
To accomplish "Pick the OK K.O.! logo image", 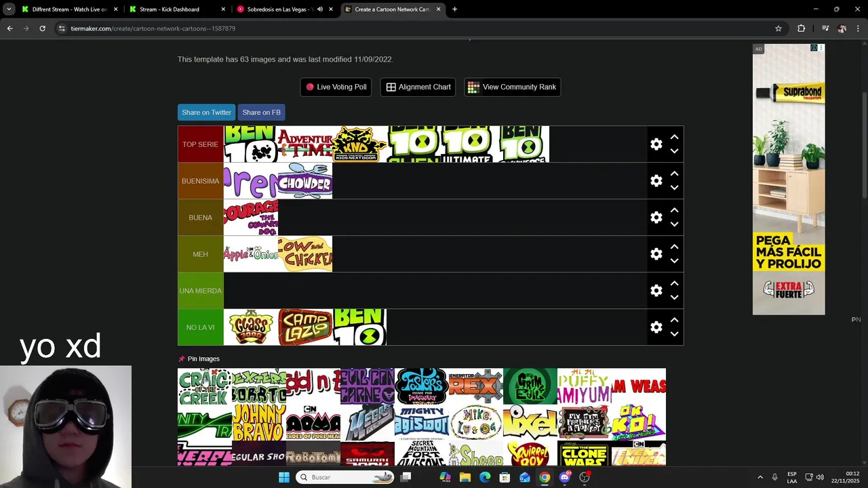I will pos(639,423).
